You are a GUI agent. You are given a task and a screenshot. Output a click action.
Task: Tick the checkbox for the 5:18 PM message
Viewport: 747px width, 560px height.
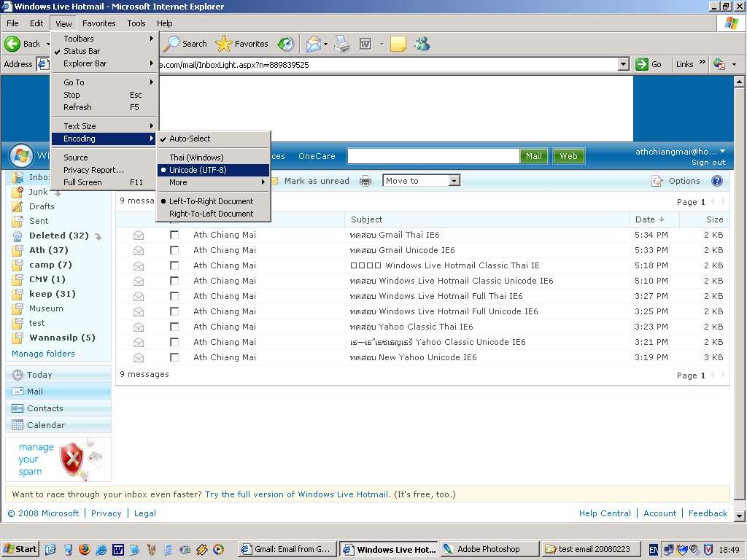point(174,265)
